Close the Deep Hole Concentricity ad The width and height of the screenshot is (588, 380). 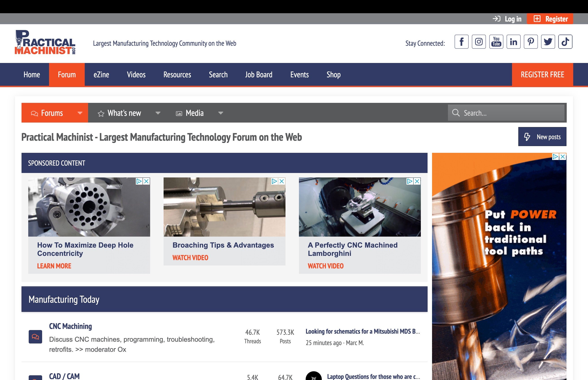[x=146, y=181]
